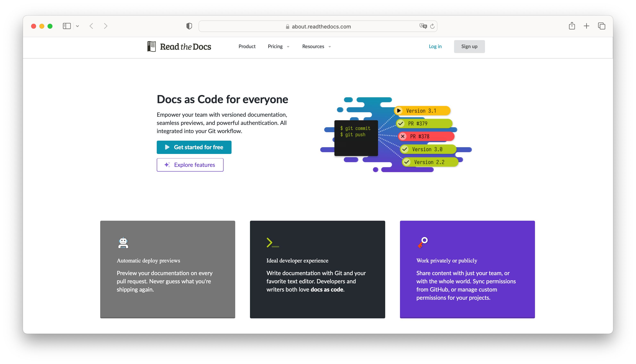Image resolution: width=636 pixels, height=364 pixels.
Task: Click the Explore features button
Action: tap(190, 165)
